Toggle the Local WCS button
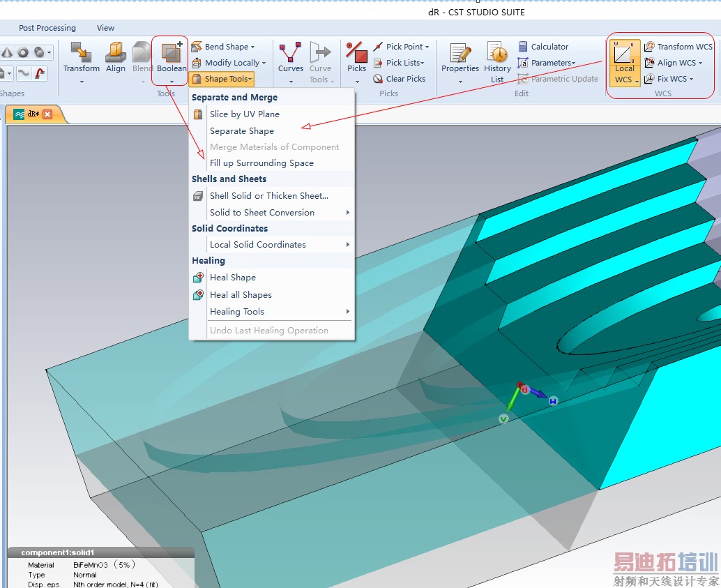Viewport: 721px width, 588px height. [x=625, y=63]
